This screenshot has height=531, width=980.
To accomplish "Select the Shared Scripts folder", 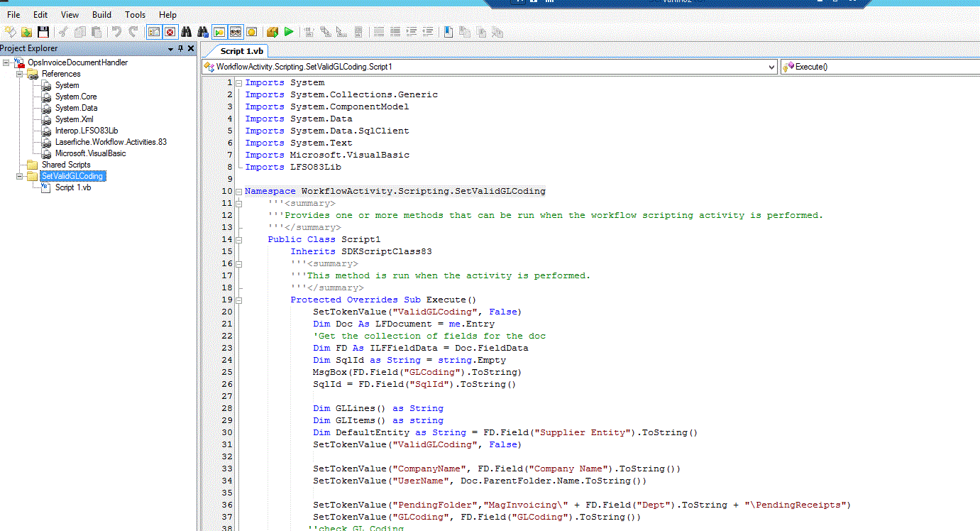I will tap(66, 165).
